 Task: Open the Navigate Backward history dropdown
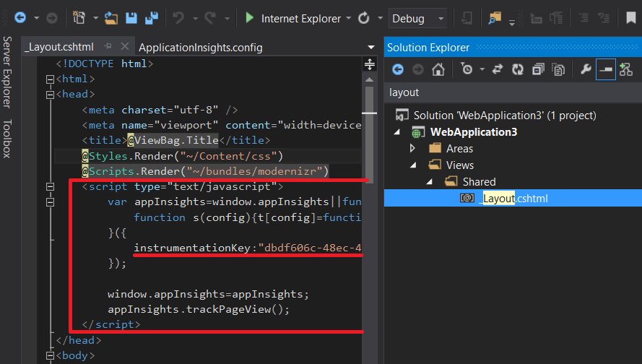pos(36,18)
